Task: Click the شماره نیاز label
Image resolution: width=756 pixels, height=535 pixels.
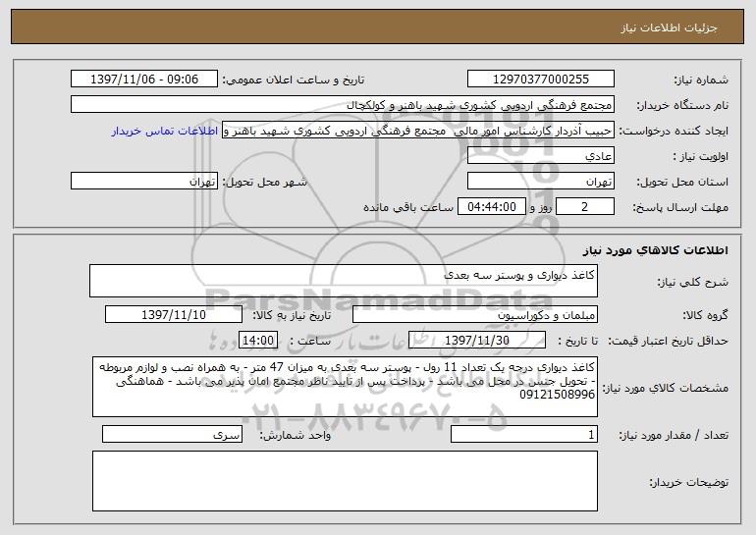Action: coord(701,80)
